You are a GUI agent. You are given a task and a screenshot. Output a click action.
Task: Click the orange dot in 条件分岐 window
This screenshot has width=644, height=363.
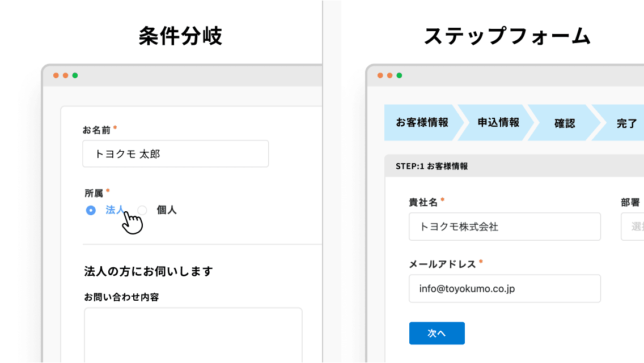(x=65, y=75)
